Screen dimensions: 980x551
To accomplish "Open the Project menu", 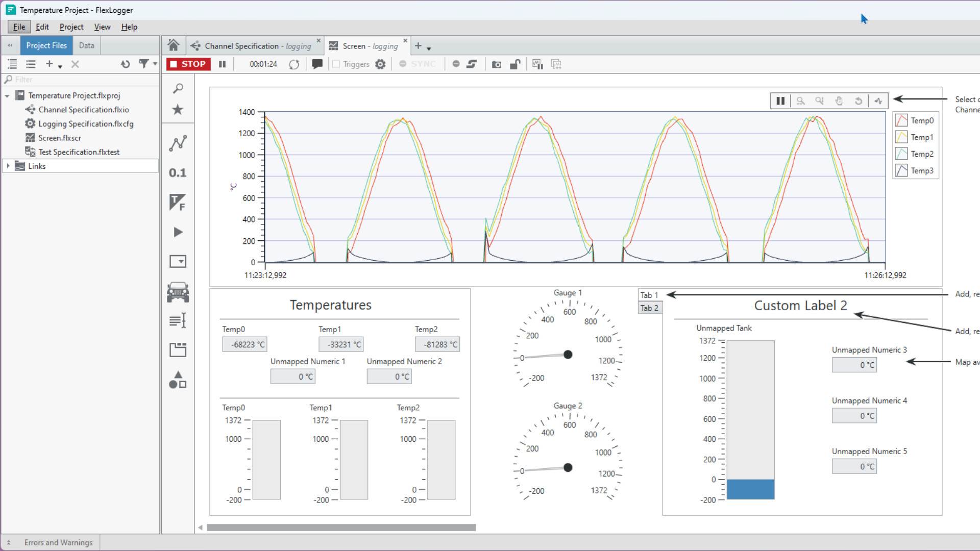I will 71,27.
